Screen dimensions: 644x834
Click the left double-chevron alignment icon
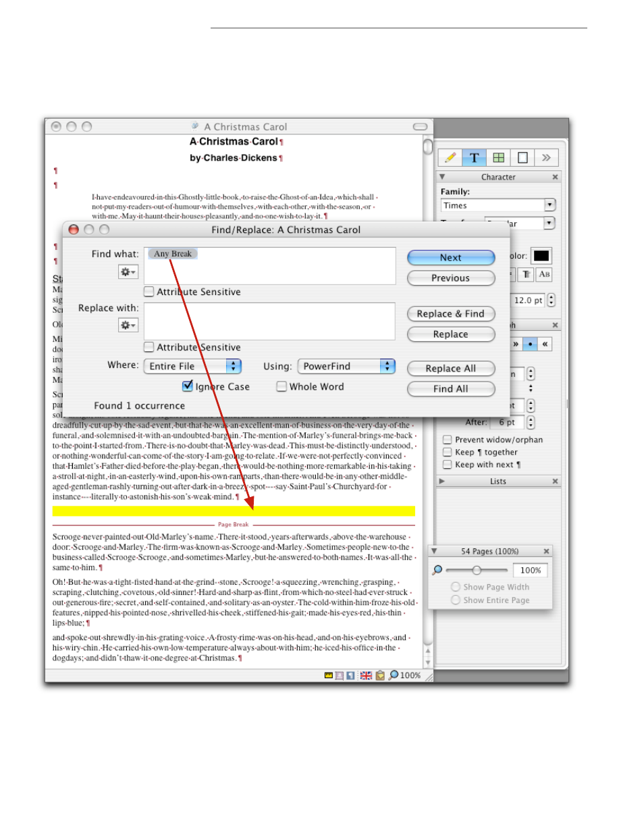coord(545,344)
